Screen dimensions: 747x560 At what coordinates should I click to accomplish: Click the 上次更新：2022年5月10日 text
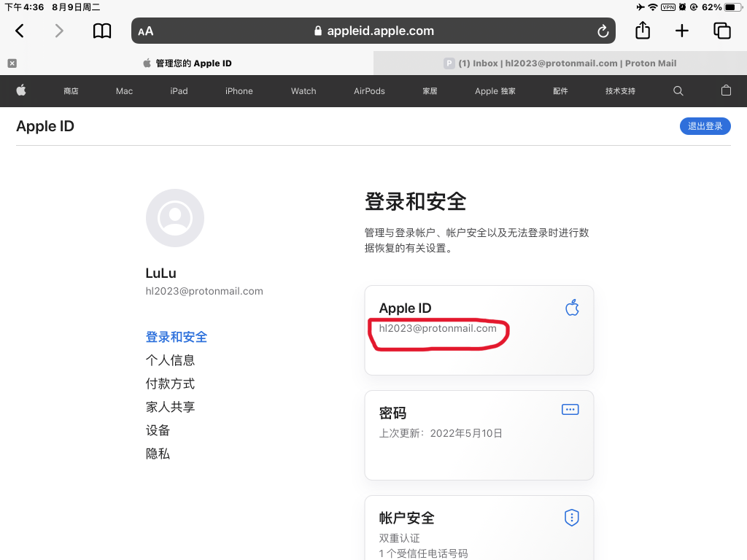click(x=441, y=433)
